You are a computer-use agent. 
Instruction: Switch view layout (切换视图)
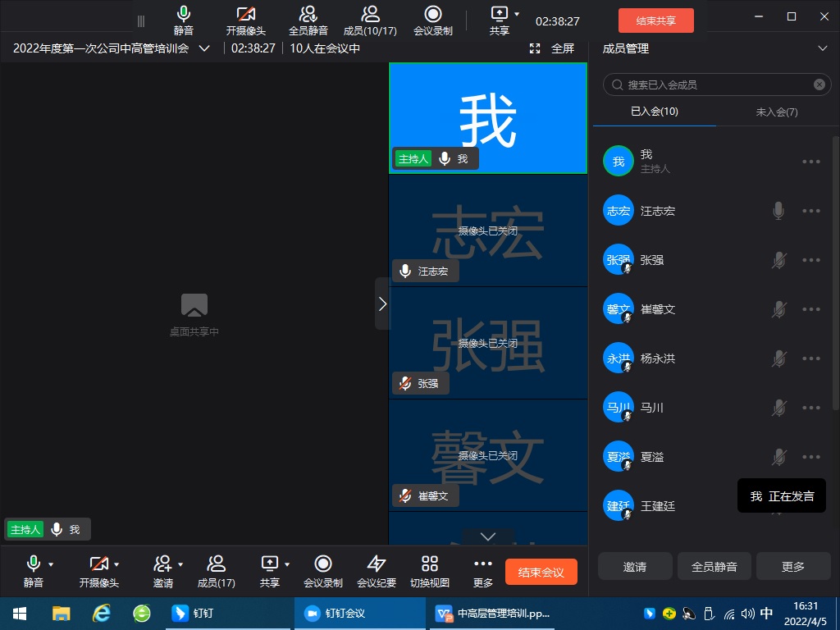[x=430, y=572]
